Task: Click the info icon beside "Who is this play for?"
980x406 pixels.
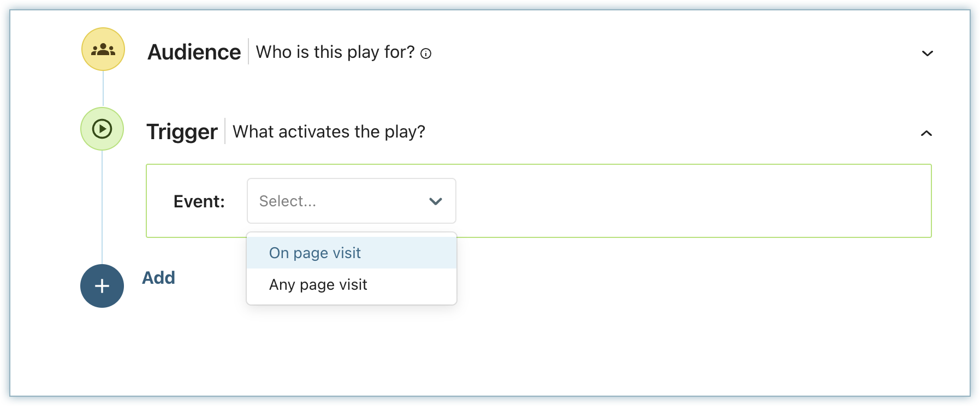Action: (426, 53)
